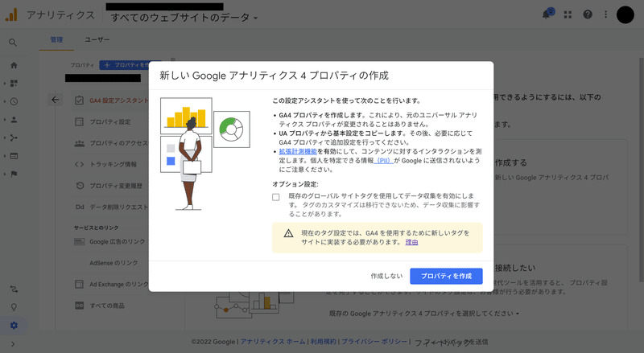Open the help question mark icon
The height and width of the screenshot is (353, 644).
[x=588, y=14]
